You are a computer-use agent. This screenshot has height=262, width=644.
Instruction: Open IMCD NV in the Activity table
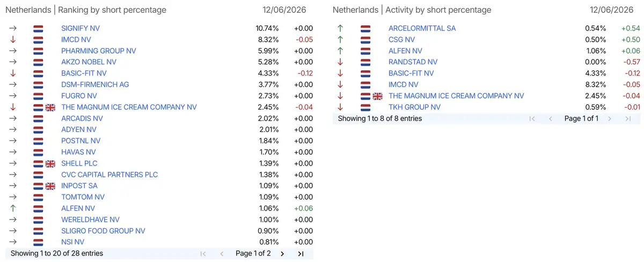403,85
